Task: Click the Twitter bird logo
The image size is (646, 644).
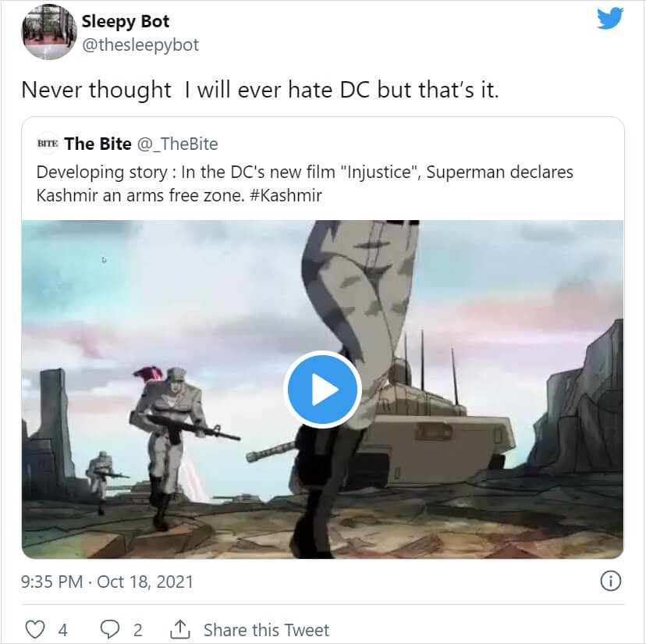Action: point(610,18)
